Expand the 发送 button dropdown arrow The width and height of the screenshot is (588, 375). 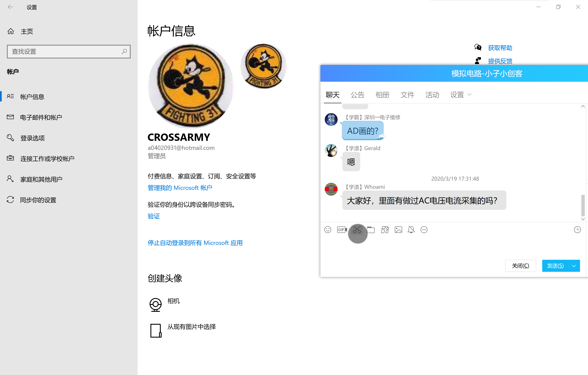574,266
